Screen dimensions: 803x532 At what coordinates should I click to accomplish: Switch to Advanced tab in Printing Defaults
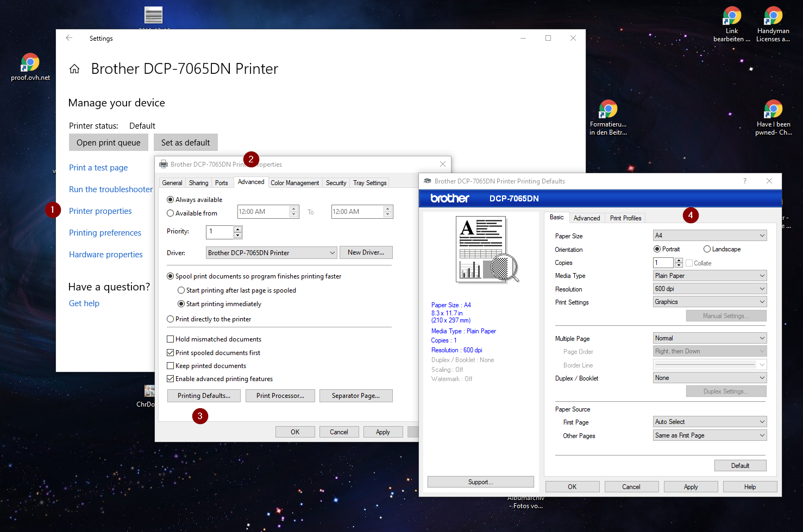pyautogui.click(x=587, y=218)
